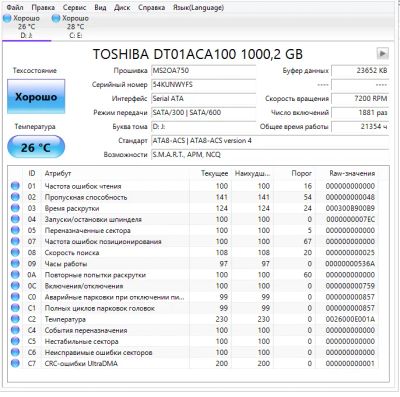The width and height of the screenshot is (400, 397).
Task: Select the Частота ошибок позиционирования attribute
Action: coord(103,241)
